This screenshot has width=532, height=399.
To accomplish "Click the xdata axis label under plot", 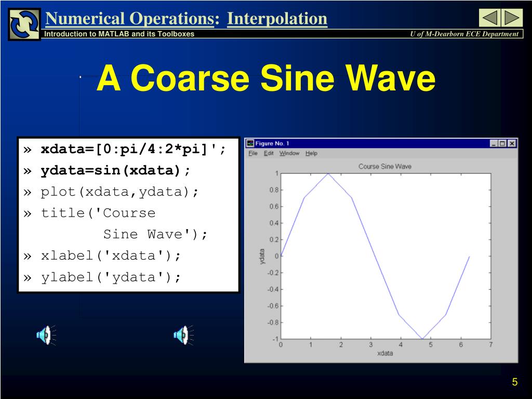I will pos(385,353).
